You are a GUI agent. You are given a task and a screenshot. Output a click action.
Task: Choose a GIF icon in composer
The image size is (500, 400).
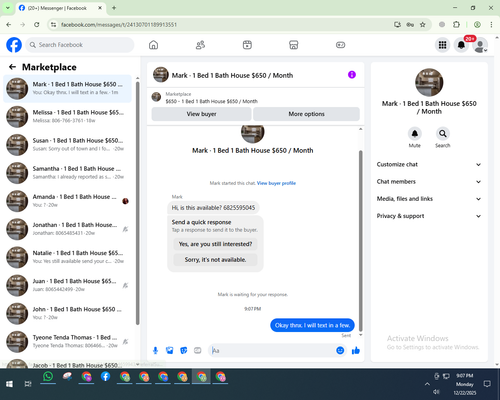198,350
